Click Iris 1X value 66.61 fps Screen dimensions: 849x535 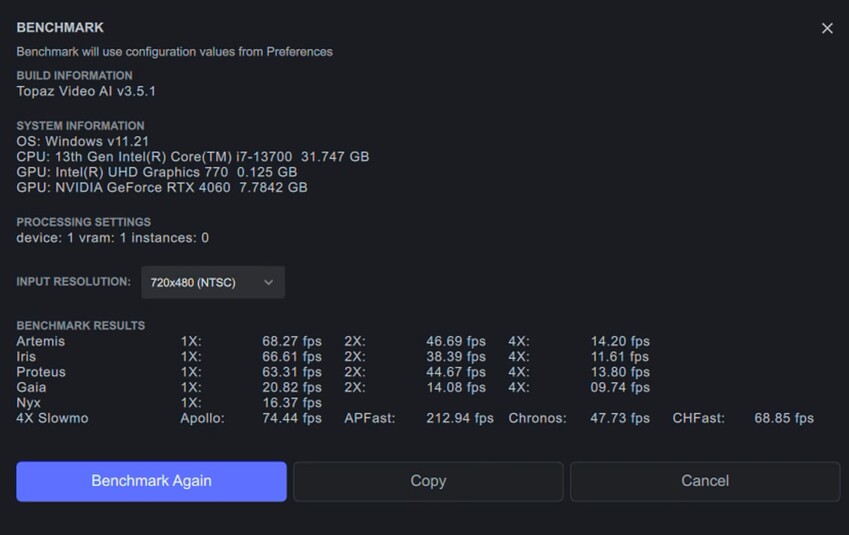point(292,356)
